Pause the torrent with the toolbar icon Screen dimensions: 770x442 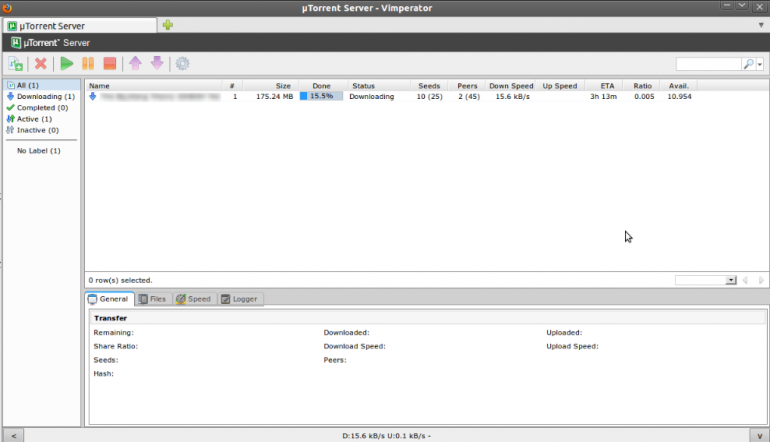click(x=88, y=64)
